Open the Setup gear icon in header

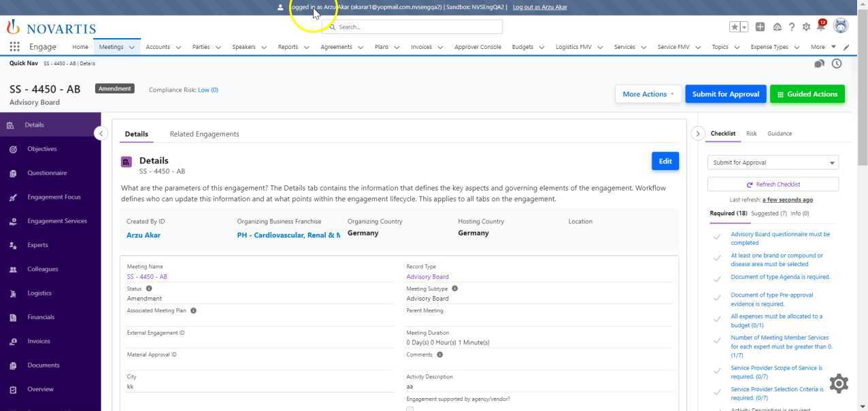[x=806, y=27]
